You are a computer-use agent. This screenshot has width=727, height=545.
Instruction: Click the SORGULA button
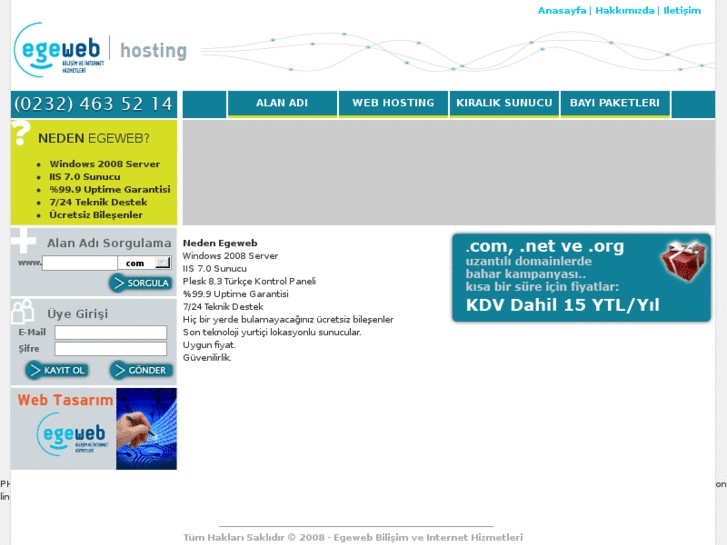(140, 283)
